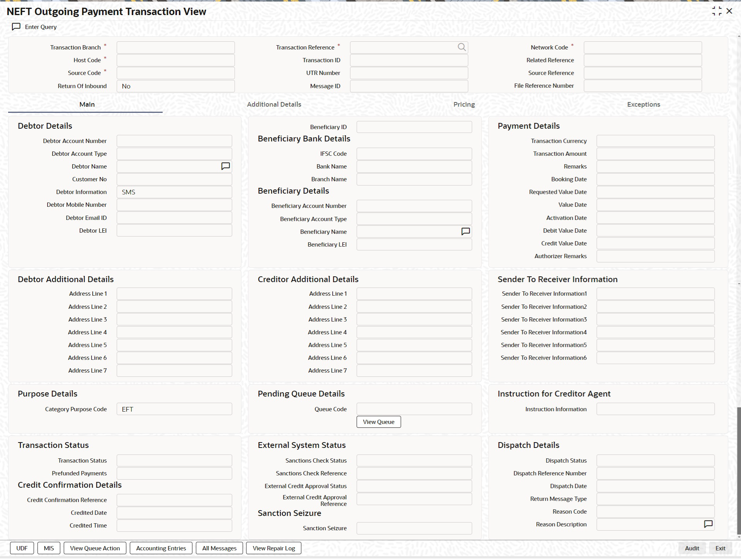Click the Requested Value Date field

click(655, 192)
